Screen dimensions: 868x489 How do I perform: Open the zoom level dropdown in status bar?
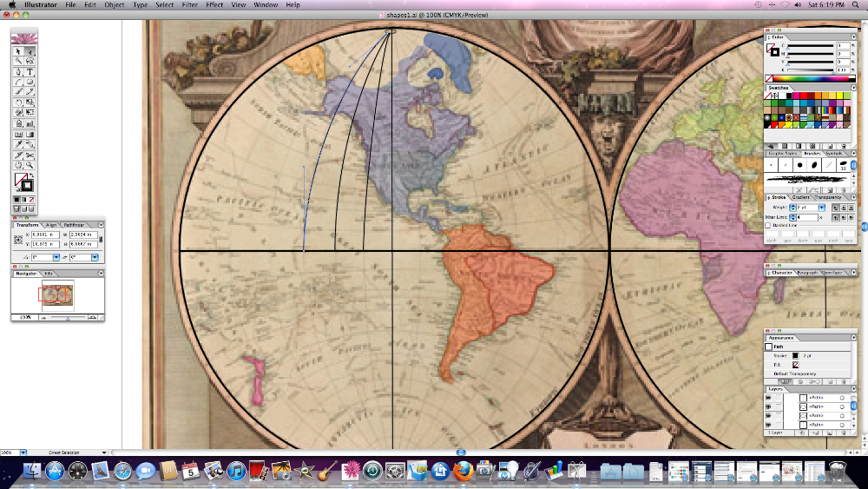tap(23, 453)
